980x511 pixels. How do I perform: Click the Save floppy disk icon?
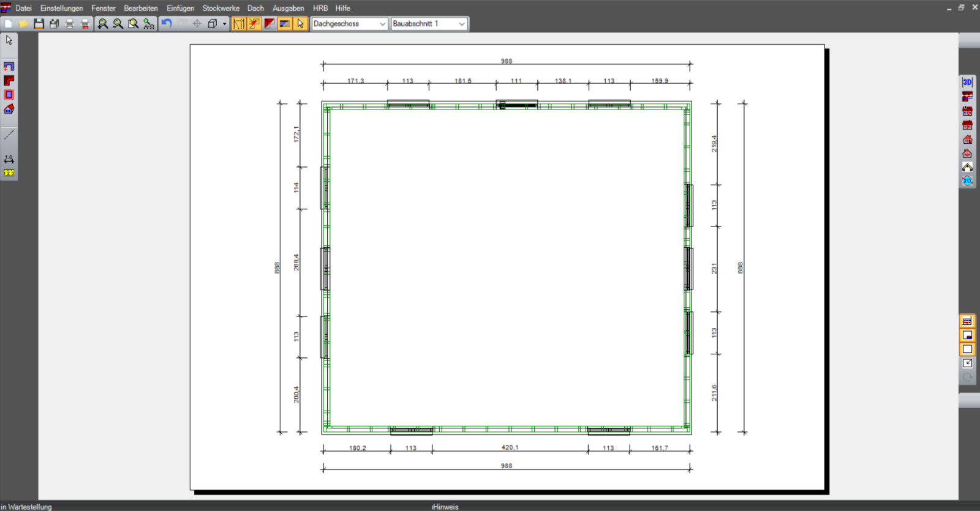click(x=39, y=24)
